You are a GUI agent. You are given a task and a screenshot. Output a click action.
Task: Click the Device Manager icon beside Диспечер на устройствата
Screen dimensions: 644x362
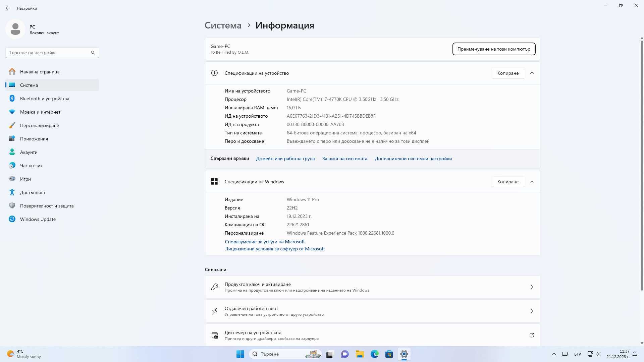coord(215,335)
